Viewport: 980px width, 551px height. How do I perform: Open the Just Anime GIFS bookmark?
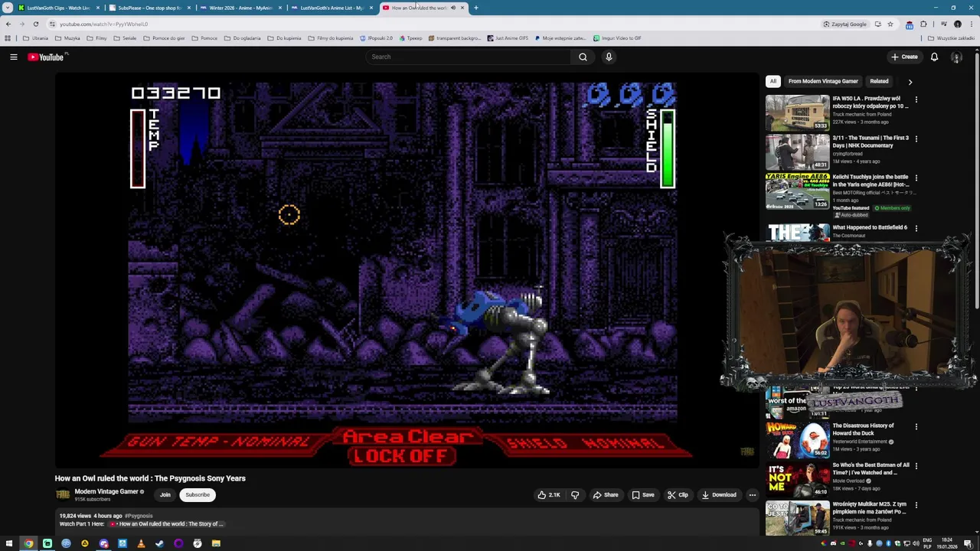click(507, 38)
